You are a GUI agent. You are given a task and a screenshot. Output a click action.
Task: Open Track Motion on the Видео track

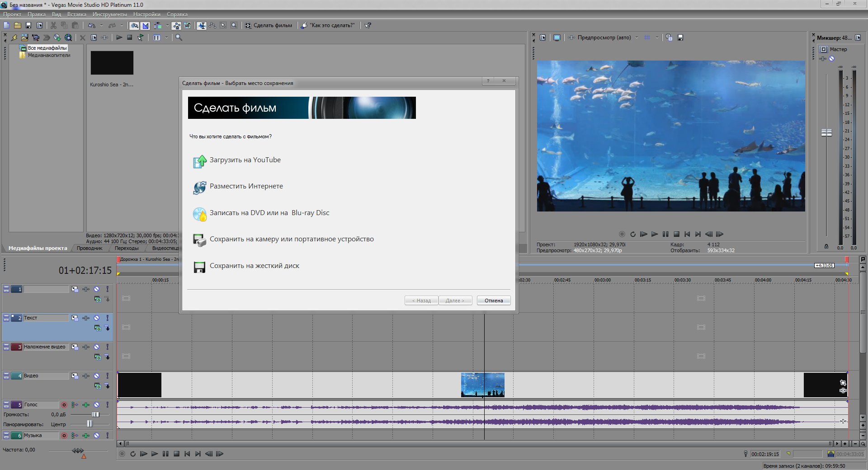tap(75, 376)
